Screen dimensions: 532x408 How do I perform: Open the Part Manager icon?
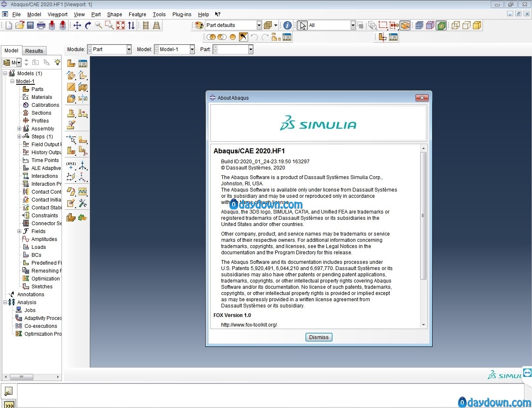83,64
